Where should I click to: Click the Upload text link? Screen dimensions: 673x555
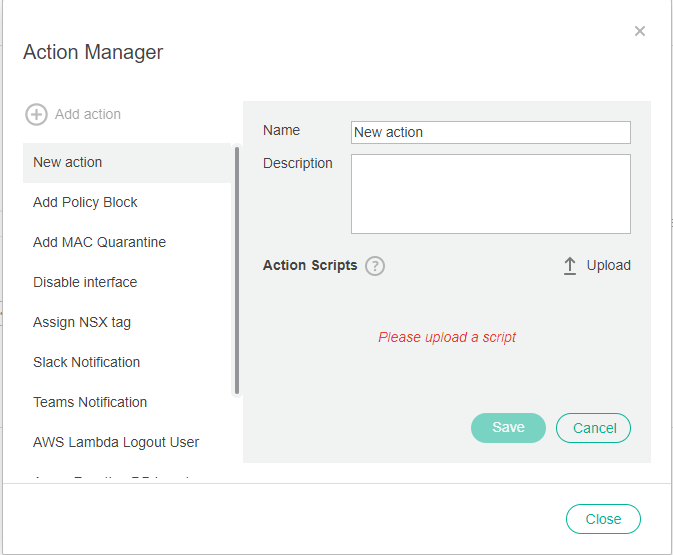(x=608, y=265)
